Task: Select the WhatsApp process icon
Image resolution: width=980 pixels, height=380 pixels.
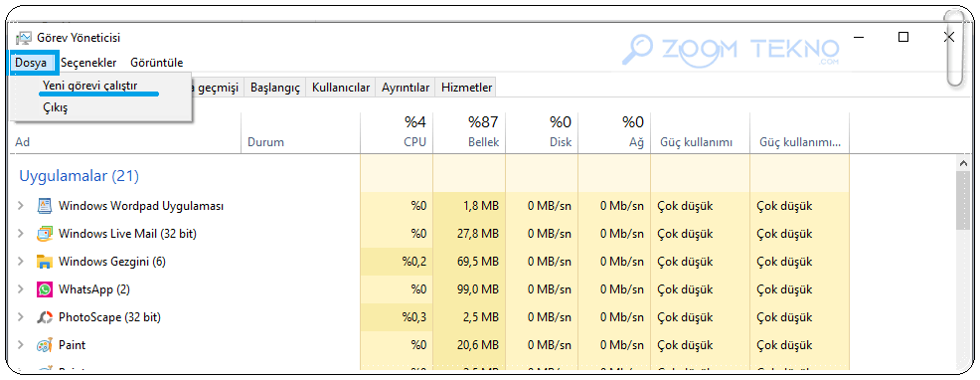Action: coord(45,289)
